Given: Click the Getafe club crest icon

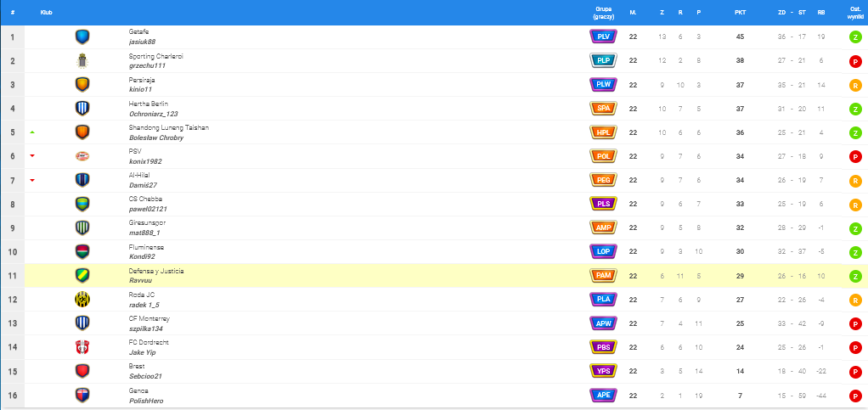Looking at the screenshot, I should pyautogui.click(x=82, y=37).
